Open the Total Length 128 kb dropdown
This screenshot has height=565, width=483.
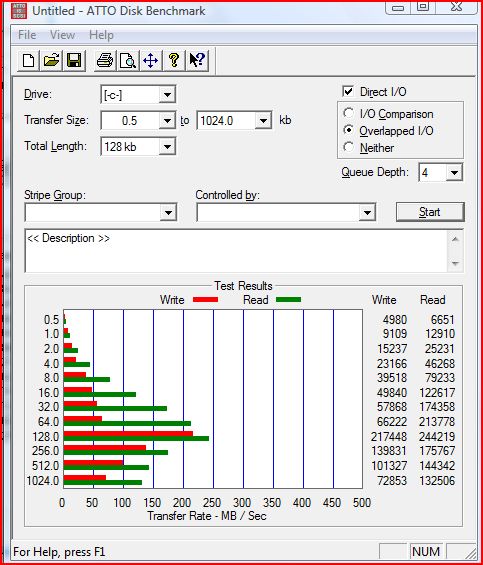167,147
